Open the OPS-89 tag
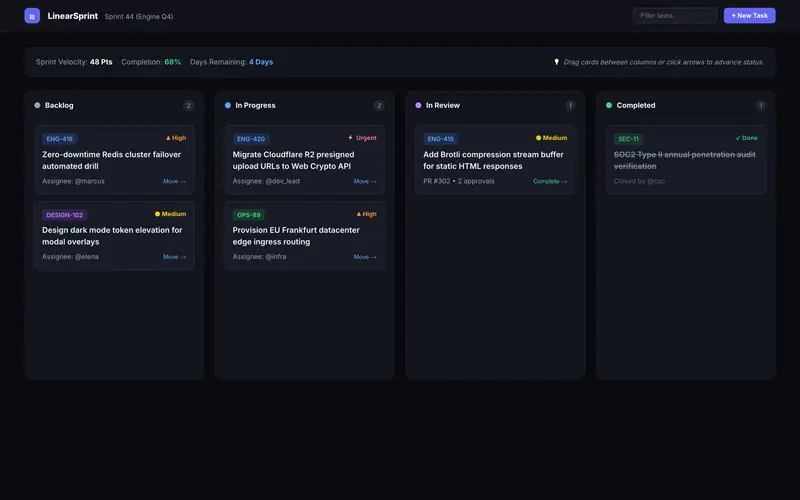 [x=249, y=215]
